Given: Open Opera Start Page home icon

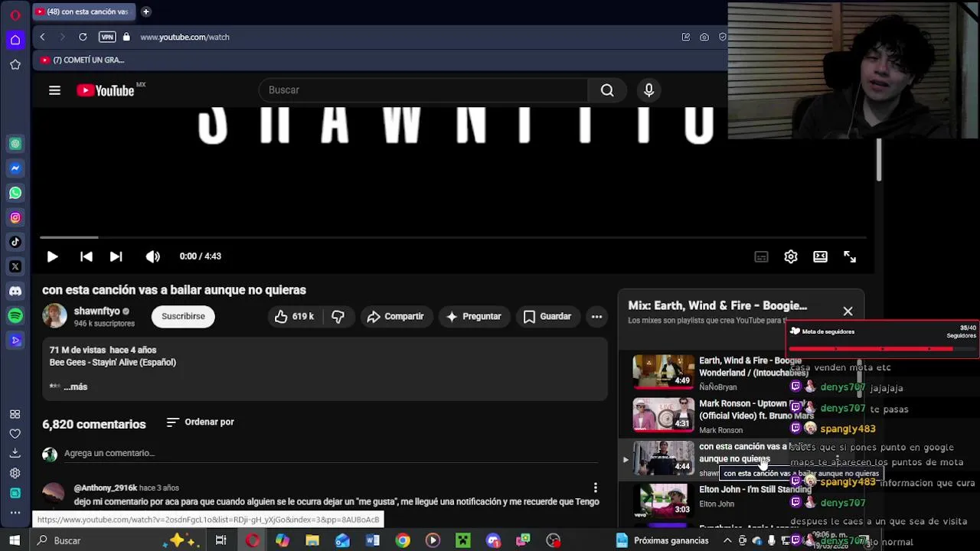Looking at the screenshot, I should (x=15, y=40).
